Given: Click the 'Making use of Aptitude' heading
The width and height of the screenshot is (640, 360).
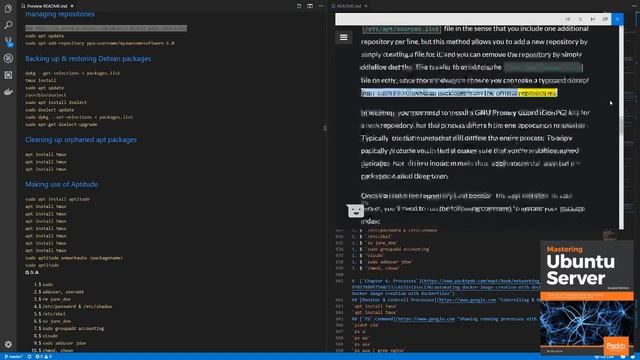Looking at the screenshot, I should [x=62, y=184].
